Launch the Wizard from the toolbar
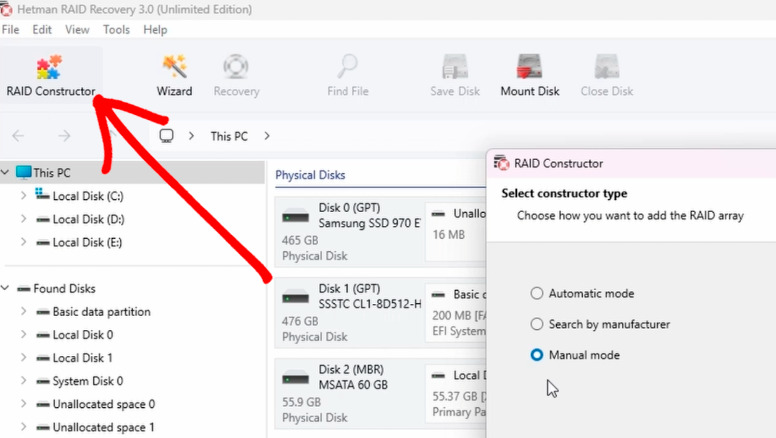This screenshot has width=776, height=438. [x=174, y=75]
